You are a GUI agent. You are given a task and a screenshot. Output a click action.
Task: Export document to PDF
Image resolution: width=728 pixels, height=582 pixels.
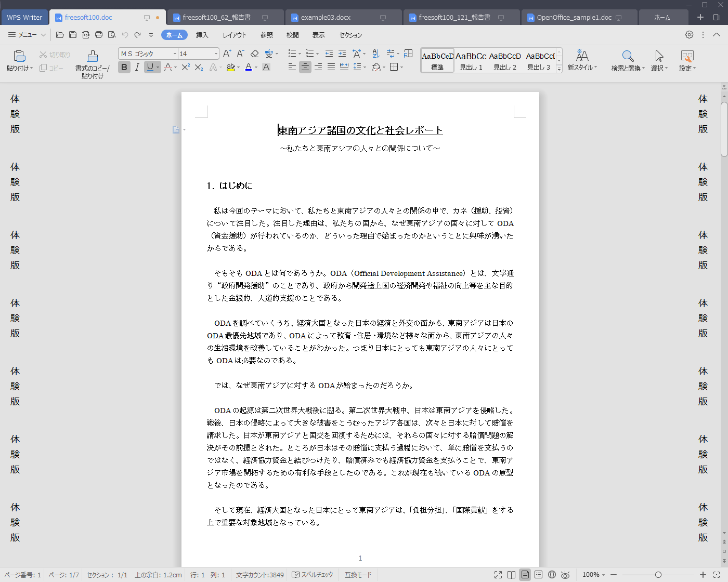point(86,35)
